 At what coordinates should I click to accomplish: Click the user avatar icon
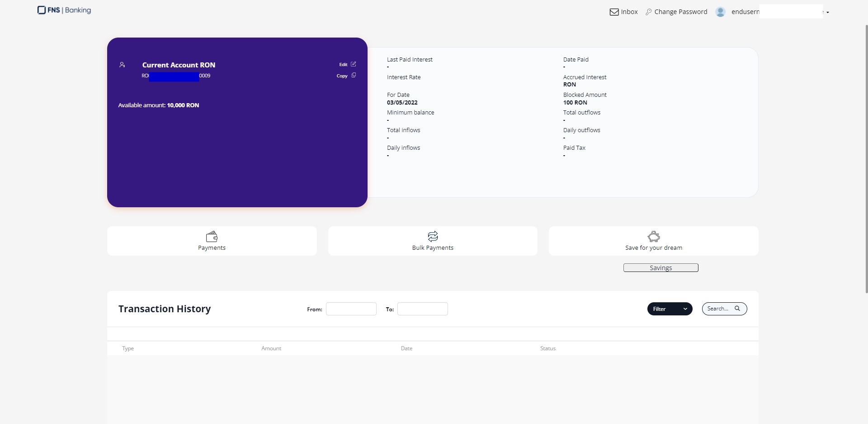pyautogui.click(x=720, y=12)
